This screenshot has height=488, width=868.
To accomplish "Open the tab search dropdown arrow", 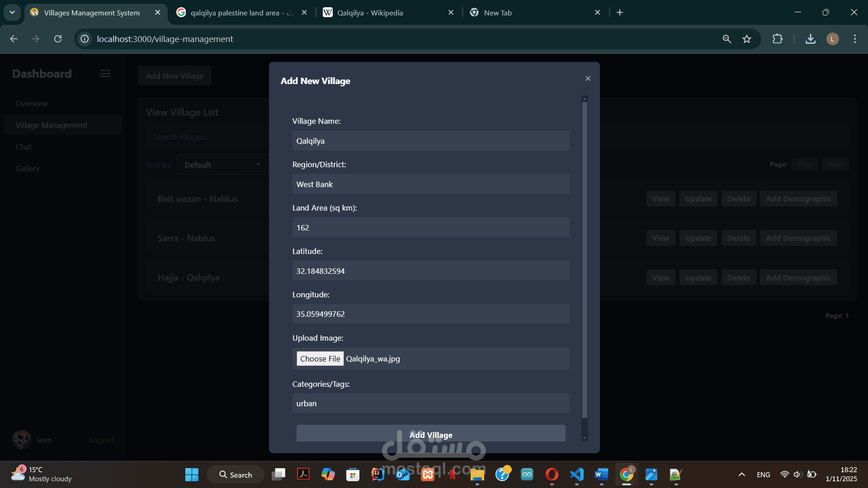I will point(12,13).
